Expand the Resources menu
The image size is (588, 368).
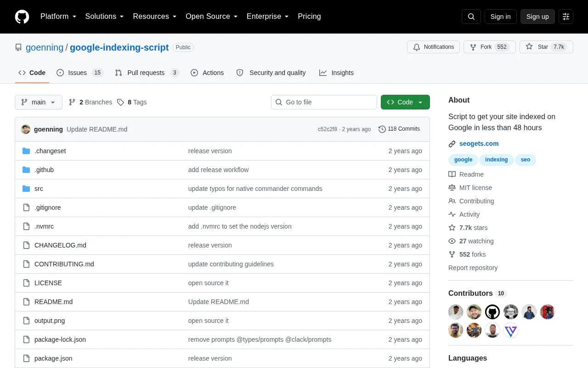click(155, 17)
